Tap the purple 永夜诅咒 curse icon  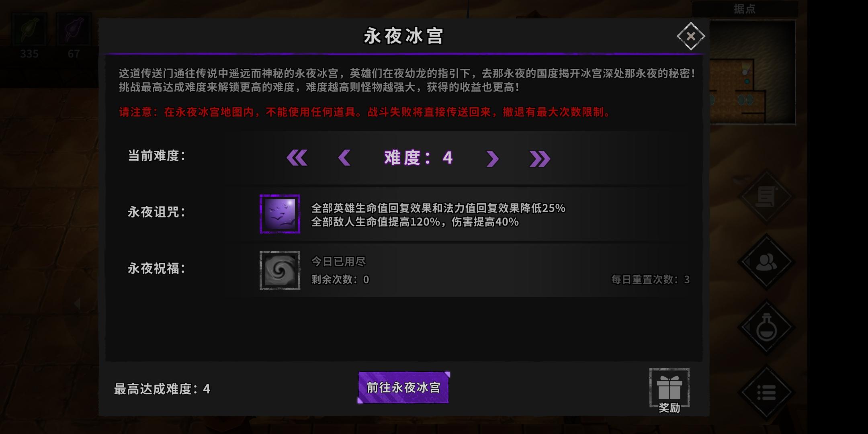point(280,214)
